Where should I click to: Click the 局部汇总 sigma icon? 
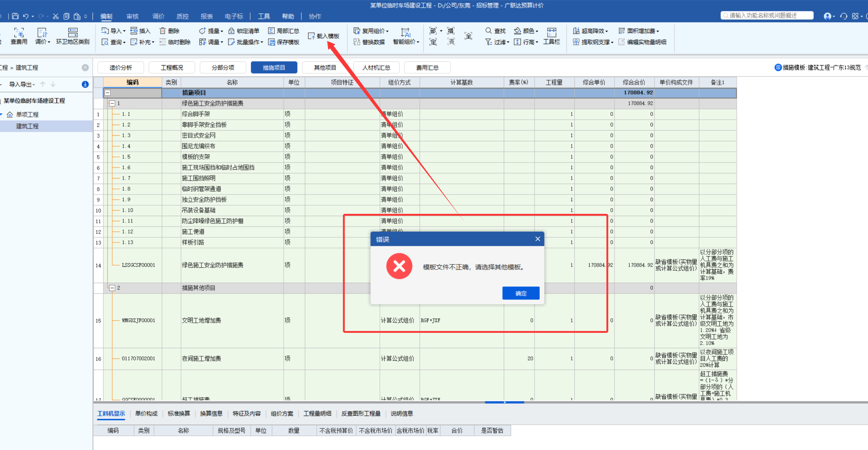[x=271, y=31]
